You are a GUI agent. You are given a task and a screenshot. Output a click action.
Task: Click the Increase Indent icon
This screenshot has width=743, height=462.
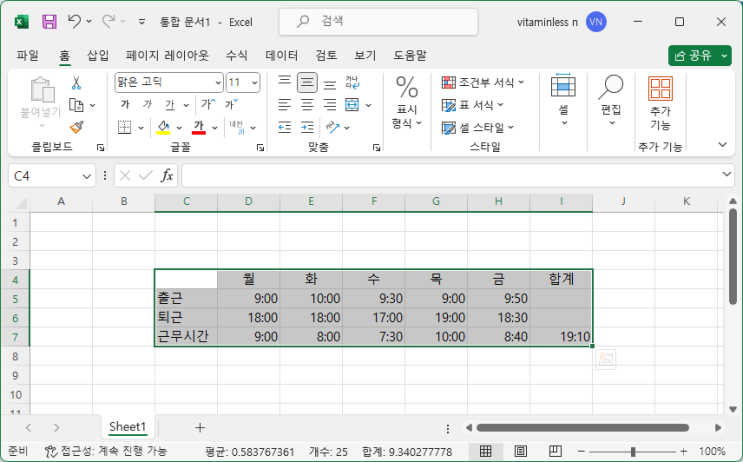307,127
